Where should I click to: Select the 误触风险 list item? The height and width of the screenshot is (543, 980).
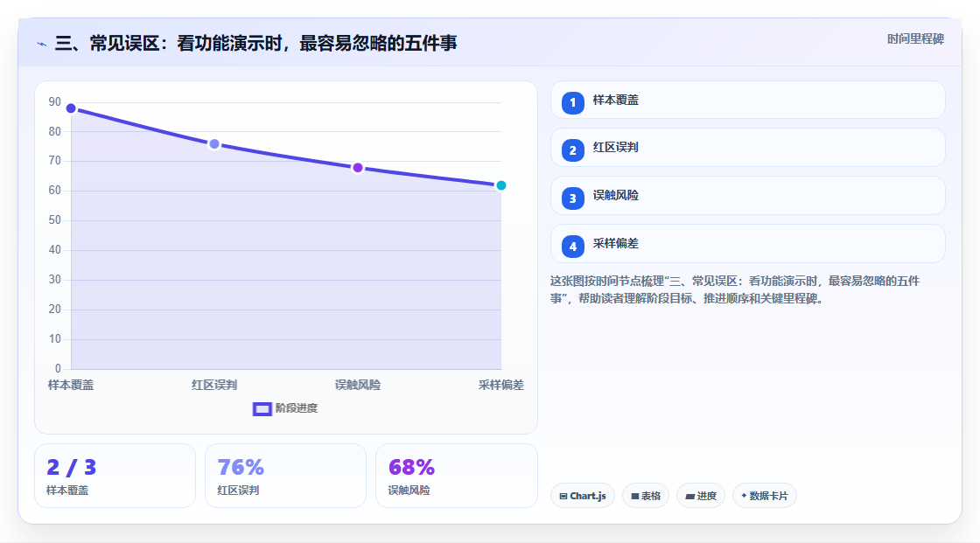point(747,196)
